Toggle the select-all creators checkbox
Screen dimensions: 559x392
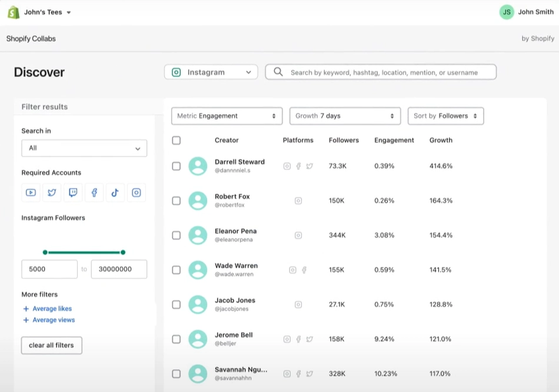point(176,140)
